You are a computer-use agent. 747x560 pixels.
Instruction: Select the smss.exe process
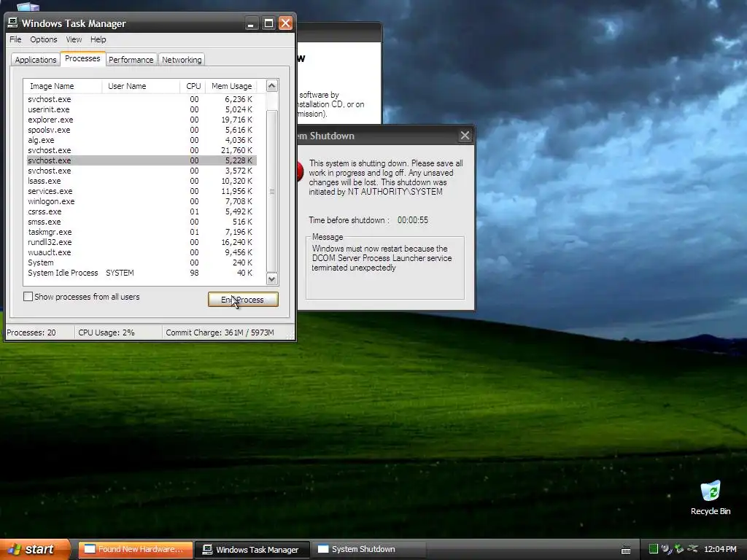(x=141, y=222)
